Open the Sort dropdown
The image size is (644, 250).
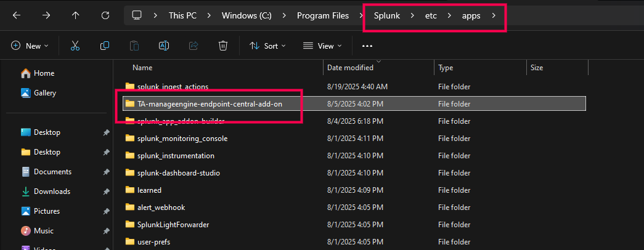click(267, 46)
